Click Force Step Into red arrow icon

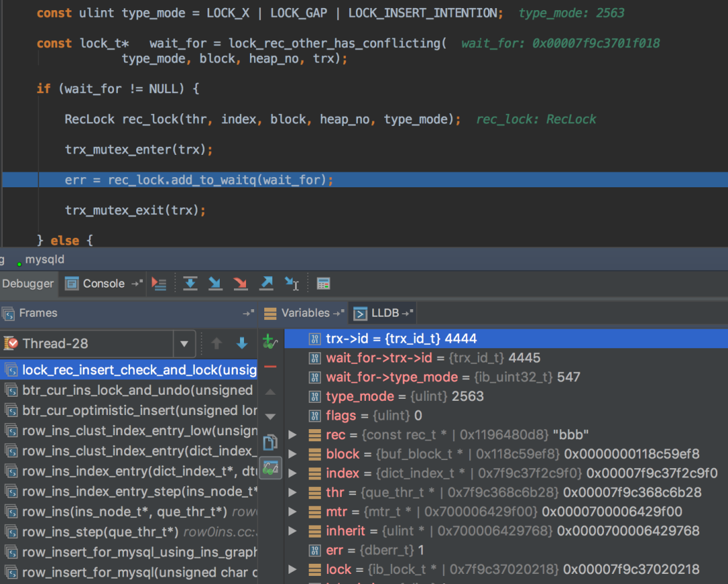[241, 284]
